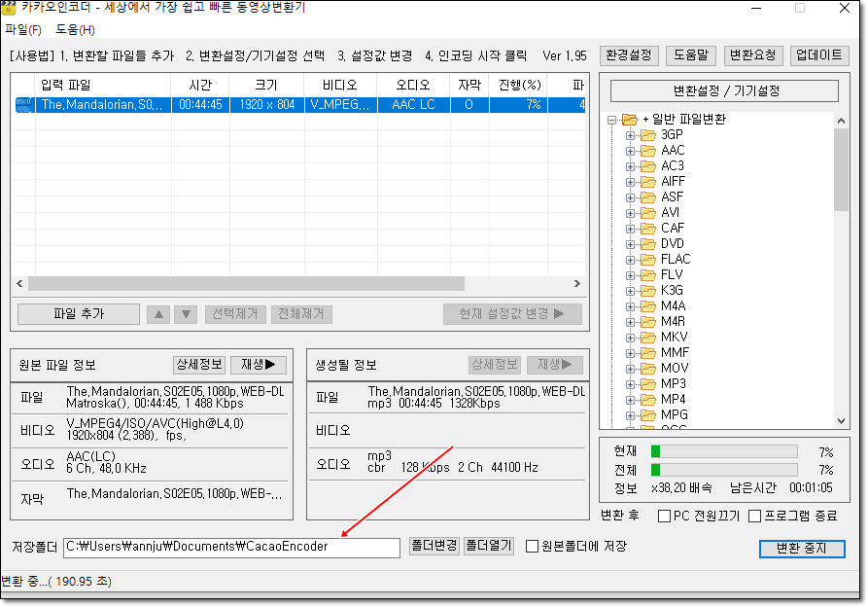Click the DVD folder icon

[x=647, y=244]
